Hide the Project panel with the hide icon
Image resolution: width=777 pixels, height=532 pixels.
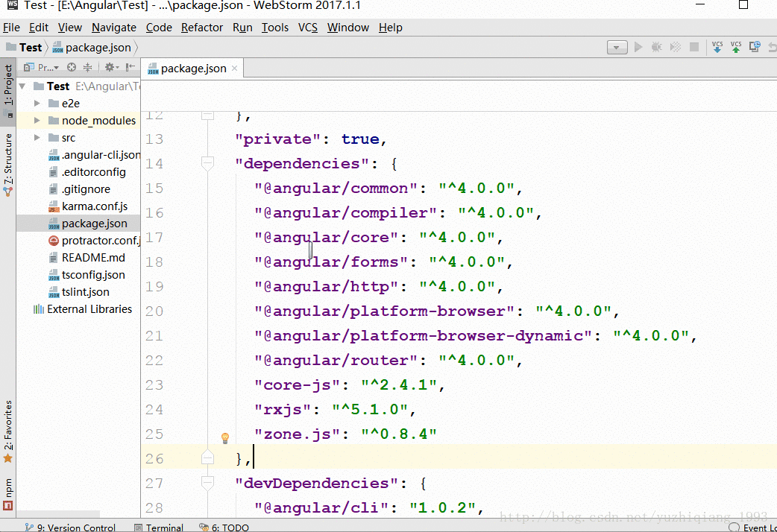130,67
